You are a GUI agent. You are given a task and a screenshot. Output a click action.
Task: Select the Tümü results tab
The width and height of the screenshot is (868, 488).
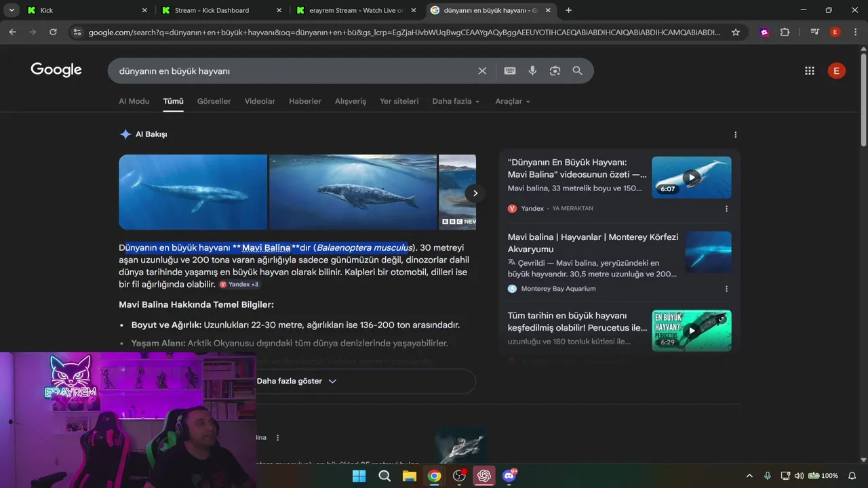tap(174, 101)
